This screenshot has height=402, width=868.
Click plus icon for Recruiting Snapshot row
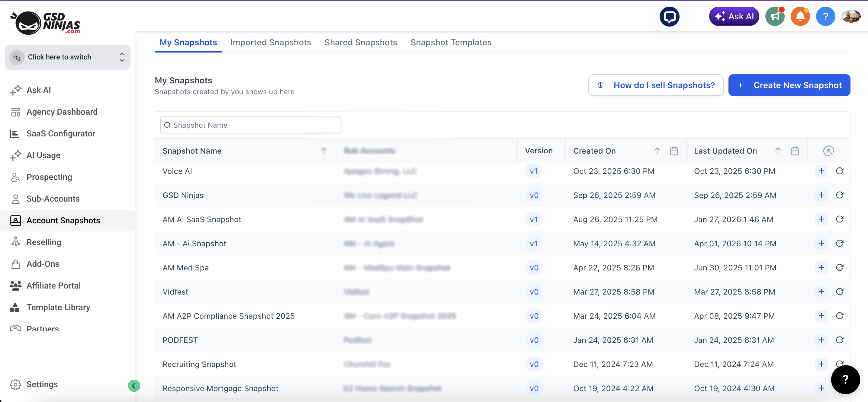pyautogui.click(x=821, y=364)
